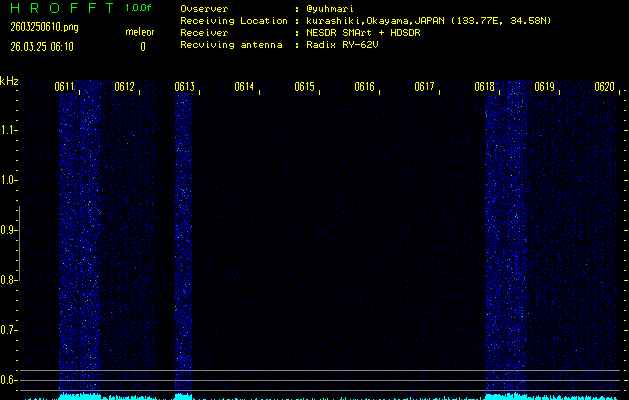
Task: Click the Receiver label
Action: click(x=204, y=33)
